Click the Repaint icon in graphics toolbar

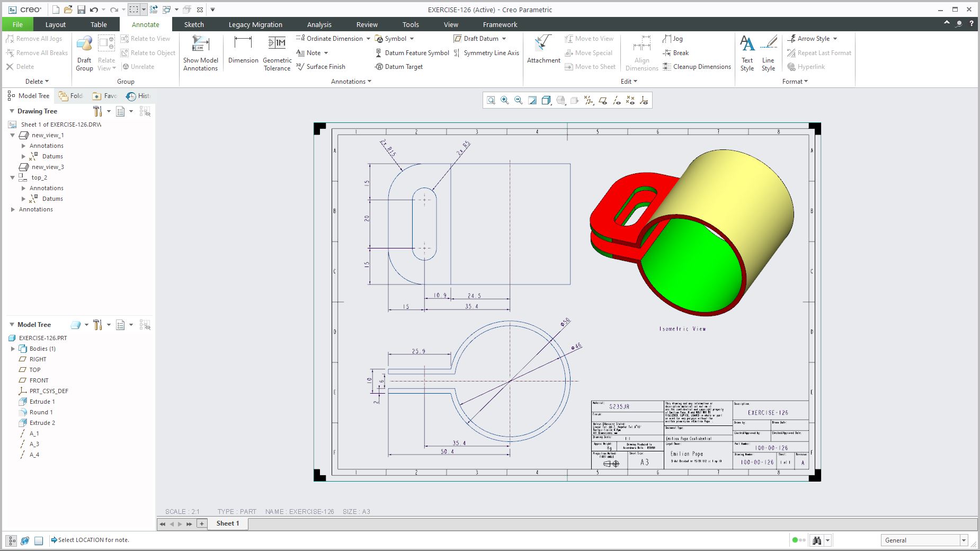coord(532,100)
